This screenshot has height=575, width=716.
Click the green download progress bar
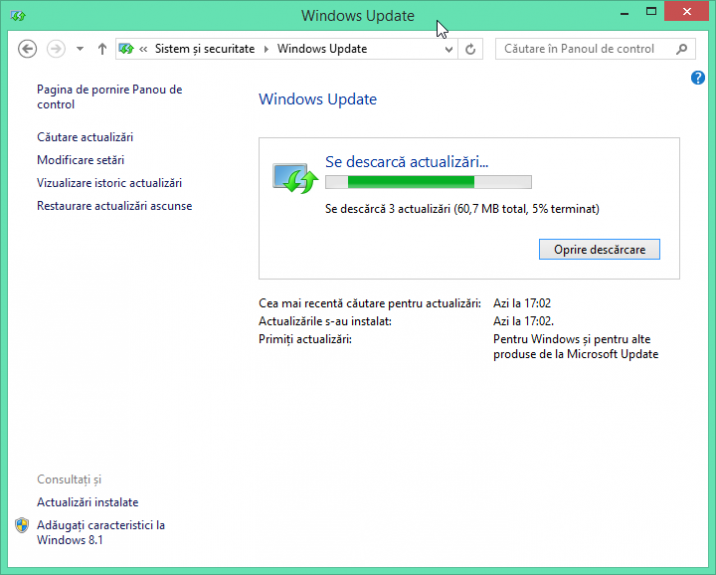tap(428, 182)
